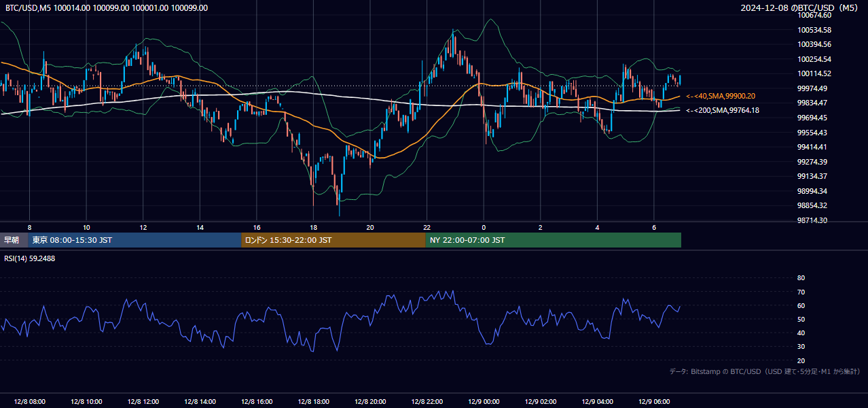Click the 99694.45 price axis label
Viewport: 868px width, 408px height.
click(x=812, y=118)
